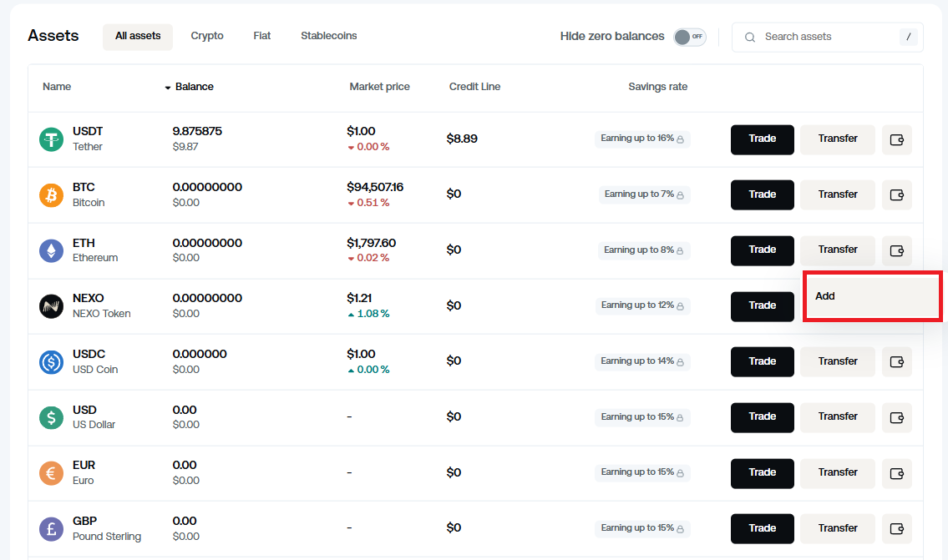Trade ETH using its Trade button

(x=763, y=250)
